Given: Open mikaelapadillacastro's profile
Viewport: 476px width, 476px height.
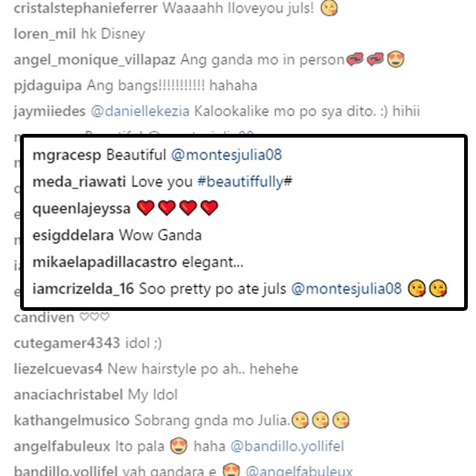Looking at the screenshot, I should (105, 263).
